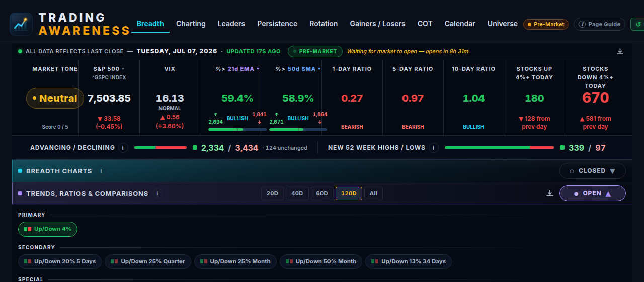
Task: Select the 20D timeframe
Action: [x=272, y=193]
